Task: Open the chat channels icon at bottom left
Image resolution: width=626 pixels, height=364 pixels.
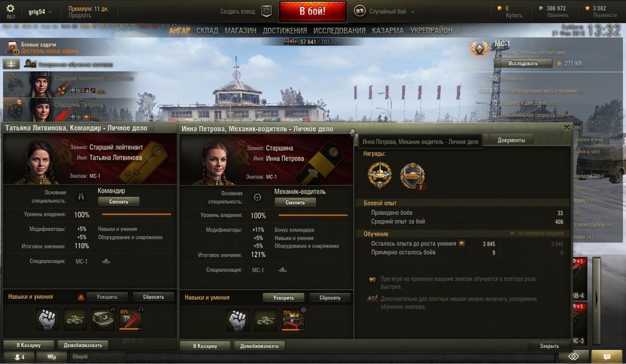Action: 52,357
